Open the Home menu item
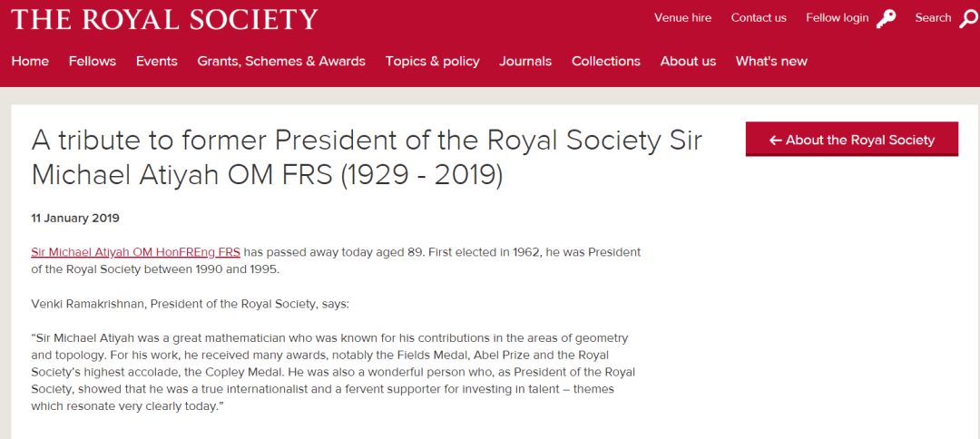The image size is (980, 439). pyautogui.click(x=30, y=61)
